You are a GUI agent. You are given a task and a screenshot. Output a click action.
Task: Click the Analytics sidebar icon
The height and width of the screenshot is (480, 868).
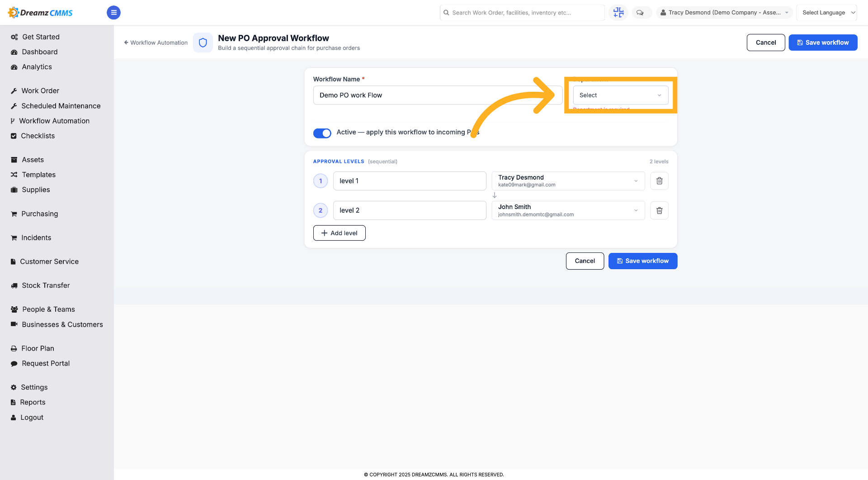14,67
